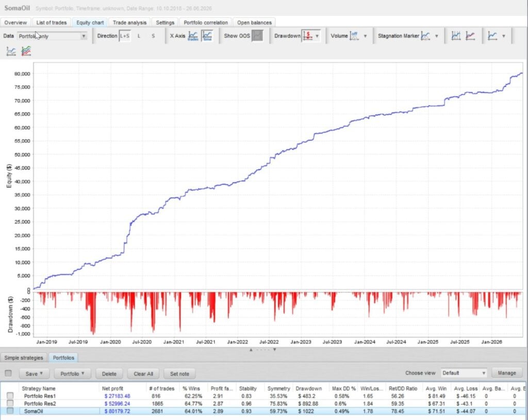Click net profit value $ 52996.24
528x420 pixels.
117,403
